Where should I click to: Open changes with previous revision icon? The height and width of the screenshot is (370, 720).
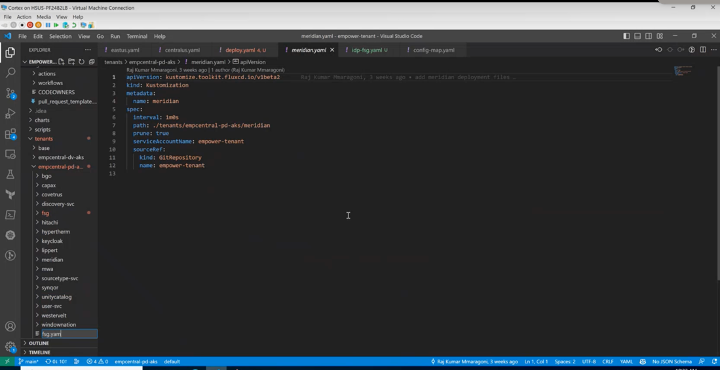click(x=658, y=50)
